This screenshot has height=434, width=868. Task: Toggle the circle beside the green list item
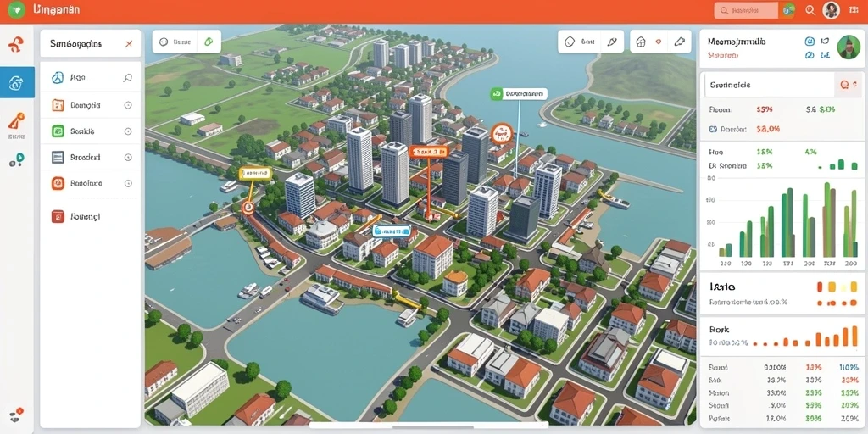point(128,131)
